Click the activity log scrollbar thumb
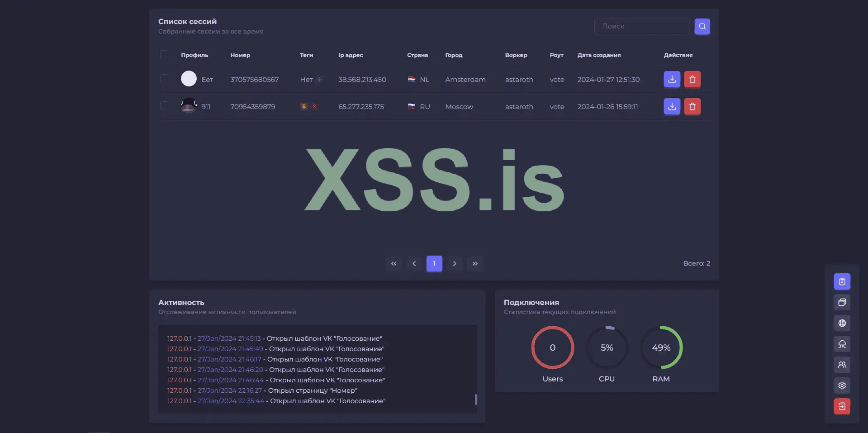Image resolution: width=868 pixels, height=433 pixels. (x=475, y=399)
